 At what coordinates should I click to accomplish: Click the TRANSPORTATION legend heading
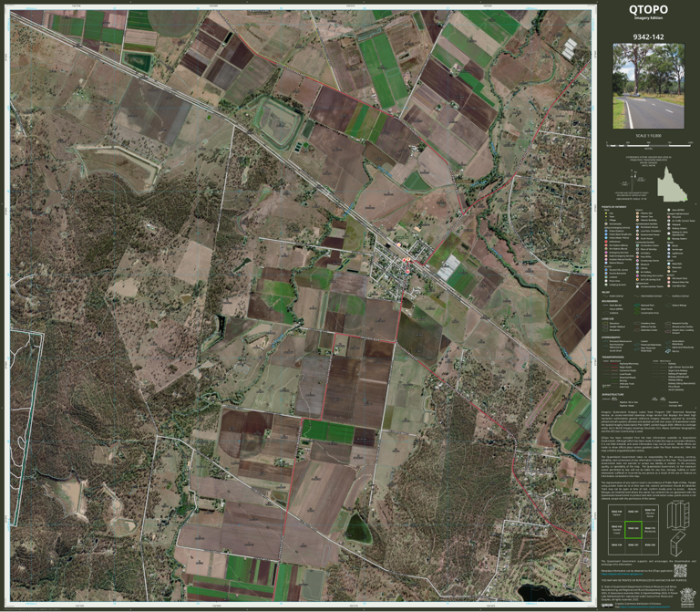[x=612, y=358]
